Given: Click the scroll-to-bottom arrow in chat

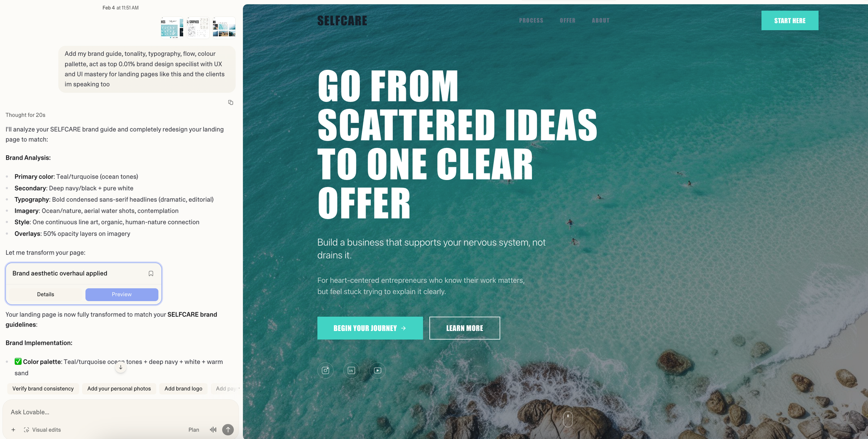Looking at the screenshot, I should 121,367.
